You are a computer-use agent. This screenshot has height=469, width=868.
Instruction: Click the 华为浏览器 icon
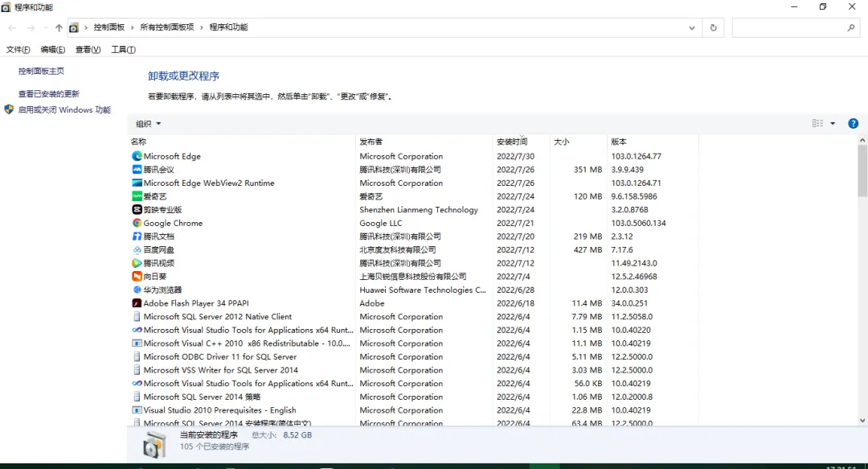click(x=136, y=290)
